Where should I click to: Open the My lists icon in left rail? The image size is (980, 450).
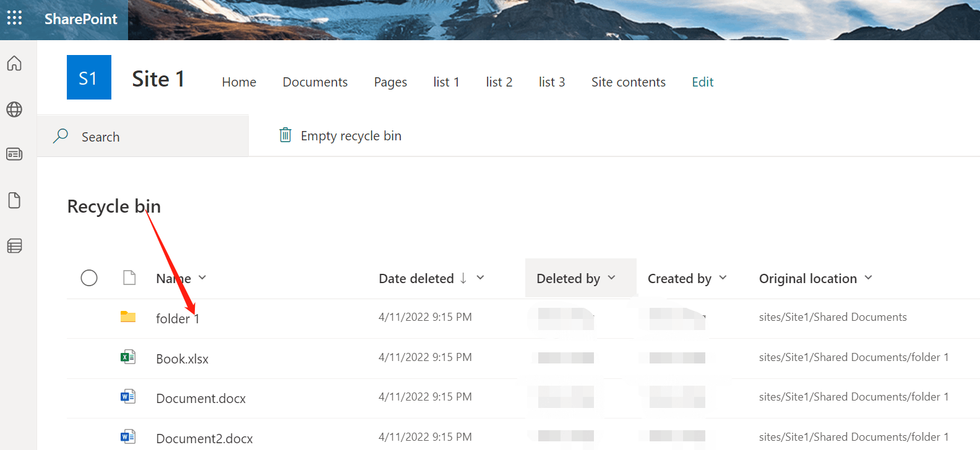point(14,246)
